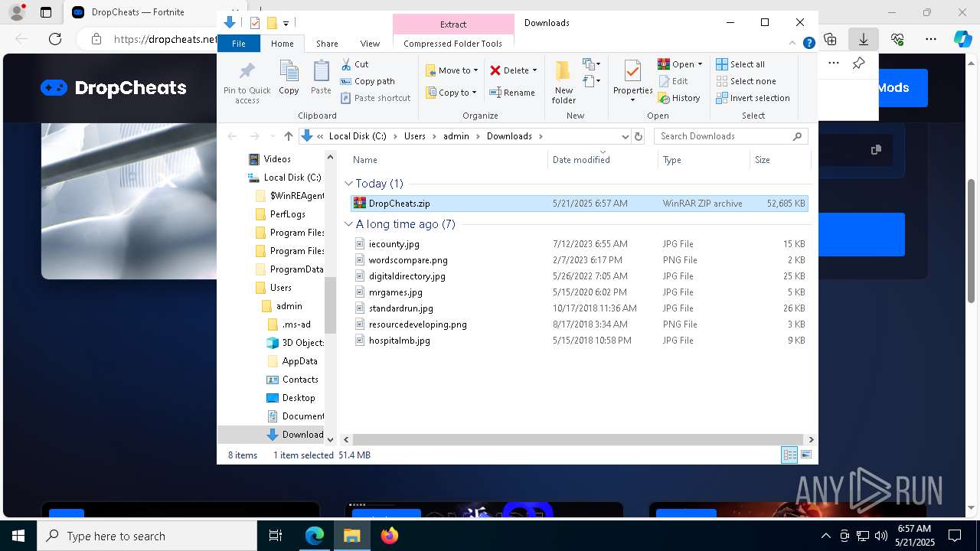Click Select all in ribbon
The width and height of the screenshot is (980, 551).
click(x=740, y=64)
